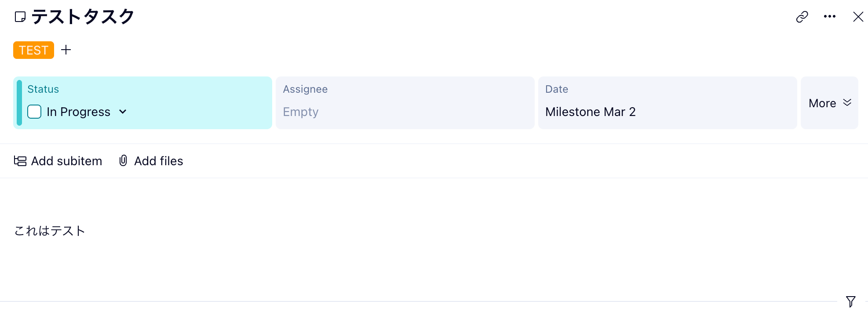The height and width of the screenshot is (319, 868).
Task: Click the Add subitem icon
Action: tap(20, 161)
